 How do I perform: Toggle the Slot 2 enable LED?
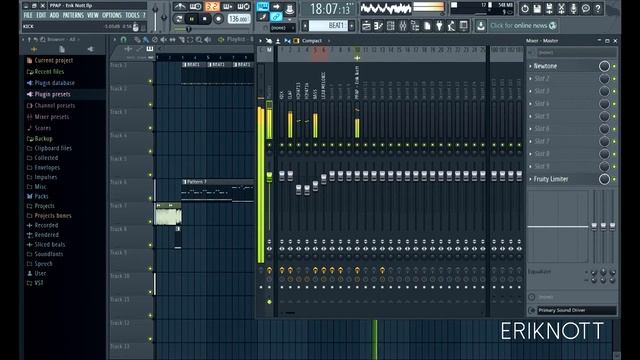(614, 78)
